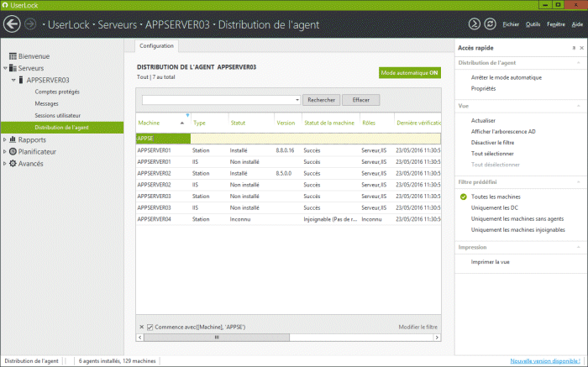Sort by the Machine column header
Viewport: 588px width, 367px height.
(163, 123)
